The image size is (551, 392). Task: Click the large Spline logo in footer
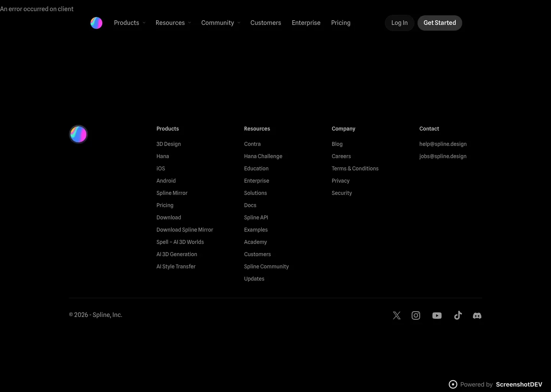78,134
